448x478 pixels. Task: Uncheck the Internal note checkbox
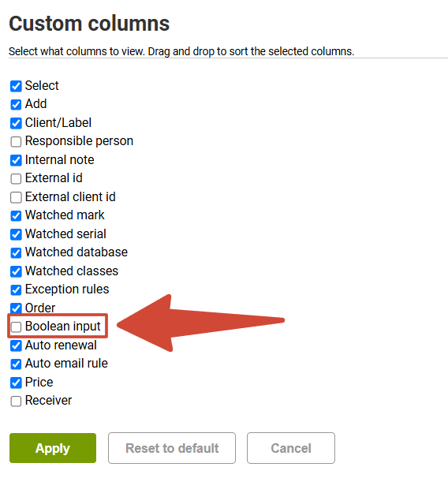16,160
